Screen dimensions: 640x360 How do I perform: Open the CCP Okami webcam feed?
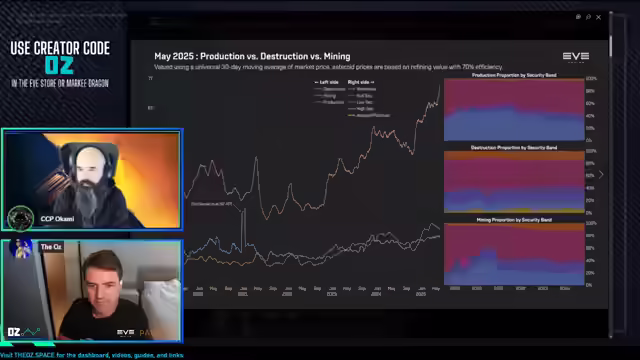pos(92,180)
